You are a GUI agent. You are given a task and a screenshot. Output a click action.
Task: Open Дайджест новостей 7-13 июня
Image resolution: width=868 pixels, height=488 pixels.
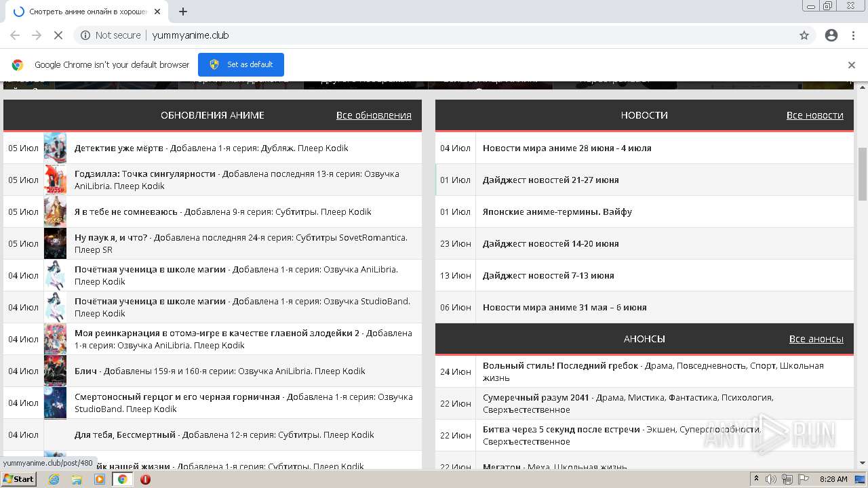tap(549, 275)
